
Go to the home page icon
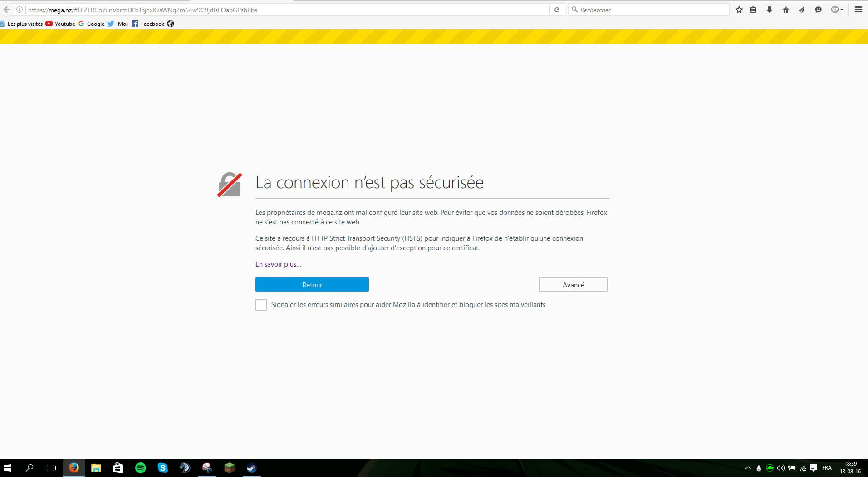coord(786,10)
